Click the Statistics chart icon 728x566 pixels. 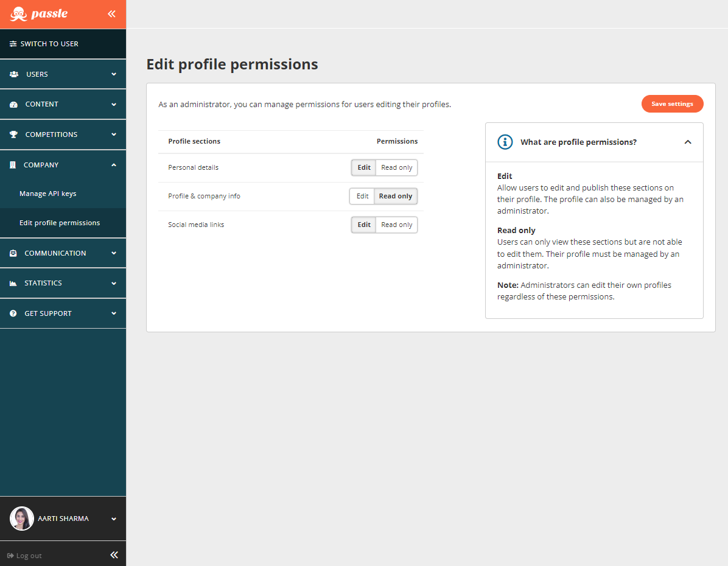[x=13, y=283]
